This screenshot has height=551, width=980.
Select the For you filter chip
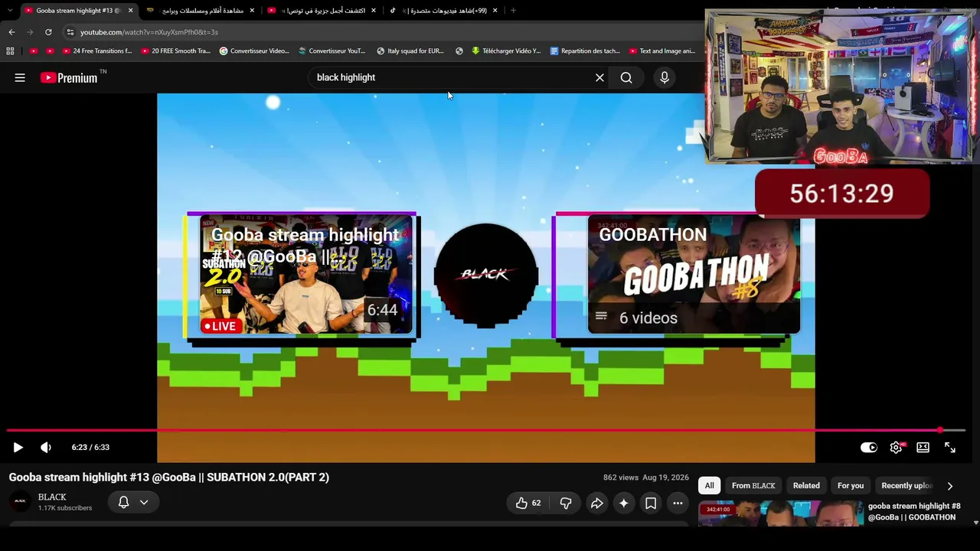pos(851,485)
